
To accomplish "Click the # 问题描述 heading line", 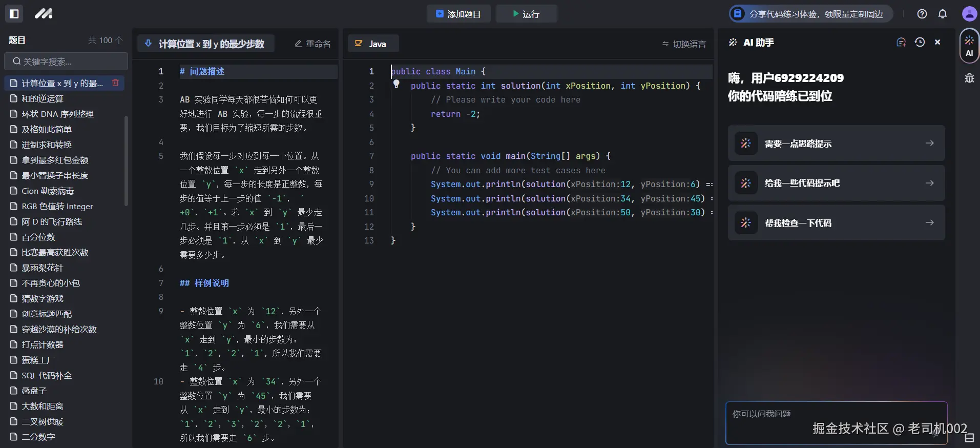I will click(202, 71).
